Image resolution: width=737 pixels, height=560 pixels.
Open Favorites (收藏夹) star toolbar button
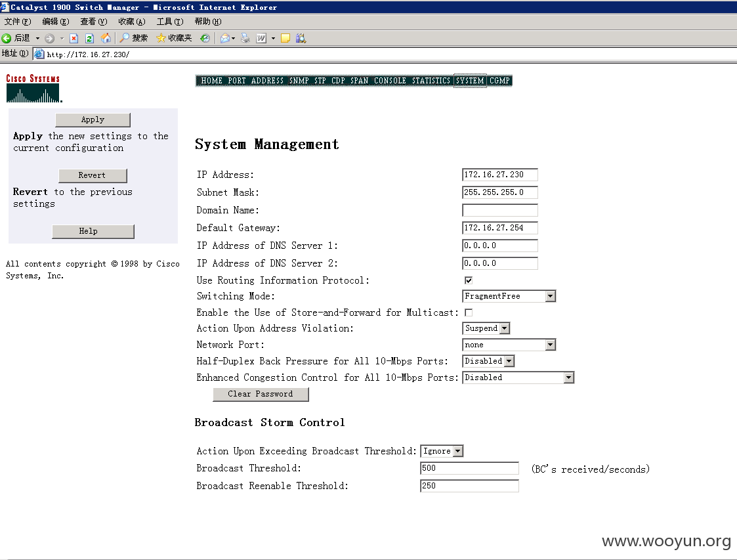pos(174,38)
